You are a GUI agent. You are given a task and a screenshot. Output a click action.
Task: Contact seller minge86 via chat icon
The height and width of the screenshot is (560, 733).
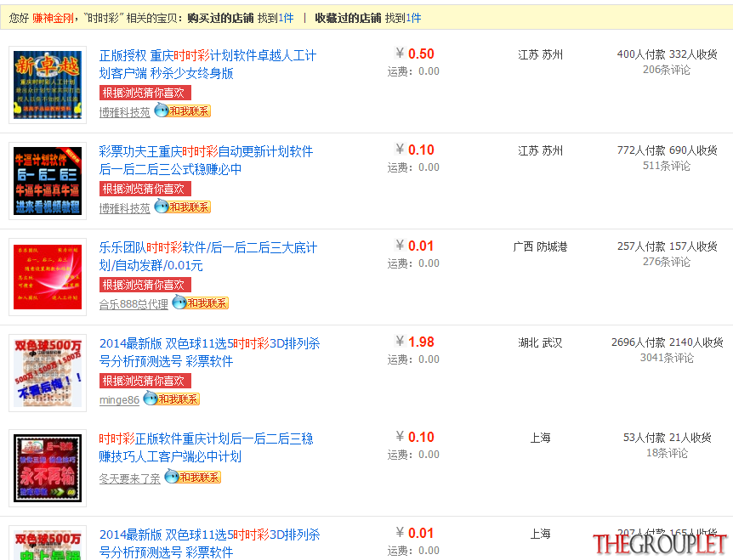point(172,399)
